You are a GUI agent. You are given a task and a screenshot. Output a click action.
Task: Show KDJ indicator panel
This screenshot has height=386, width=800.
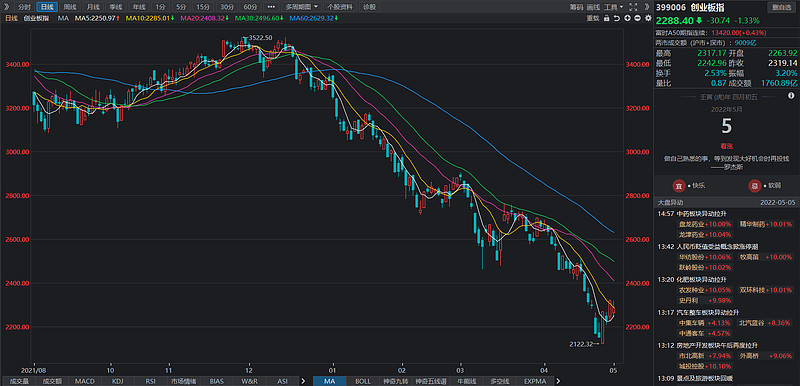118,381
